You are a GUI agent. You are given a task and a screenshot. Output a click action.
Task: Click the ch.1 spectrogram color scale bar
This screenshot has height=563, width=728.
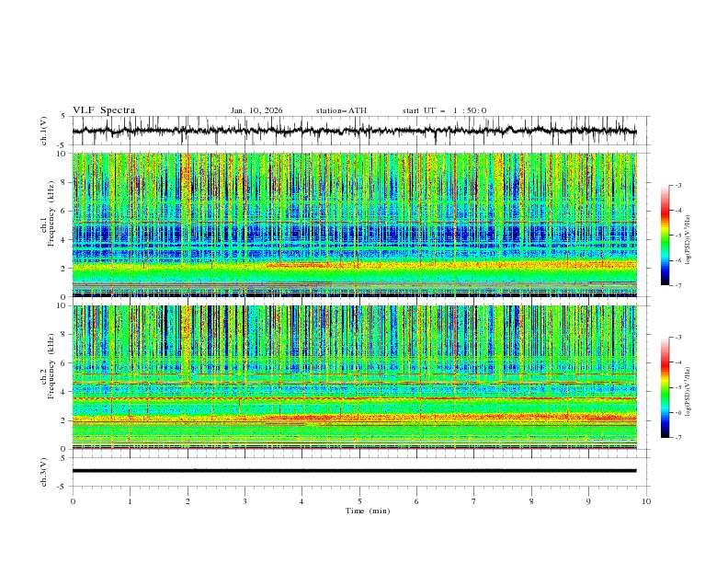tap(665, 236)
